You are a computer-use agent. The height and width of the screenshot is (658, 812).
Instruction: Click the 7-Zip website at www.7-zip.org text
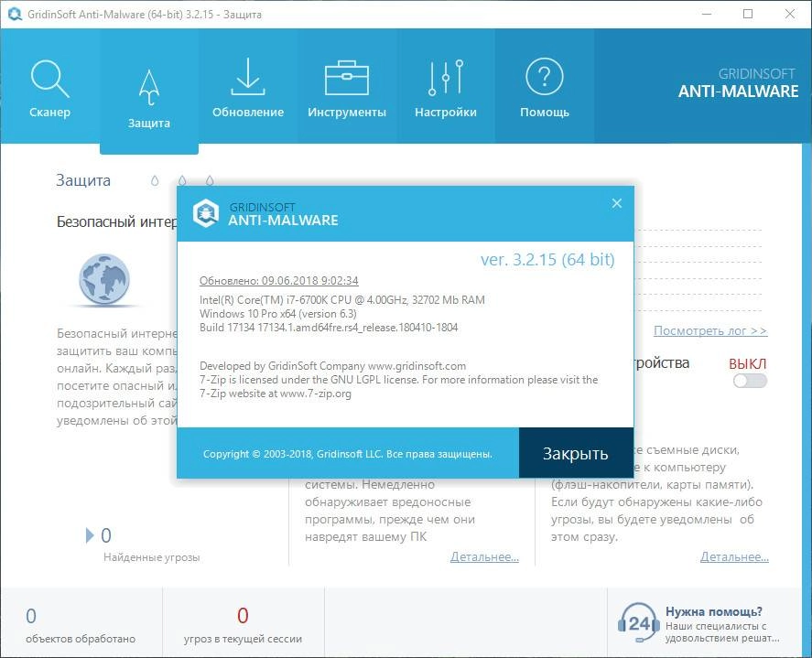point(276,394)
